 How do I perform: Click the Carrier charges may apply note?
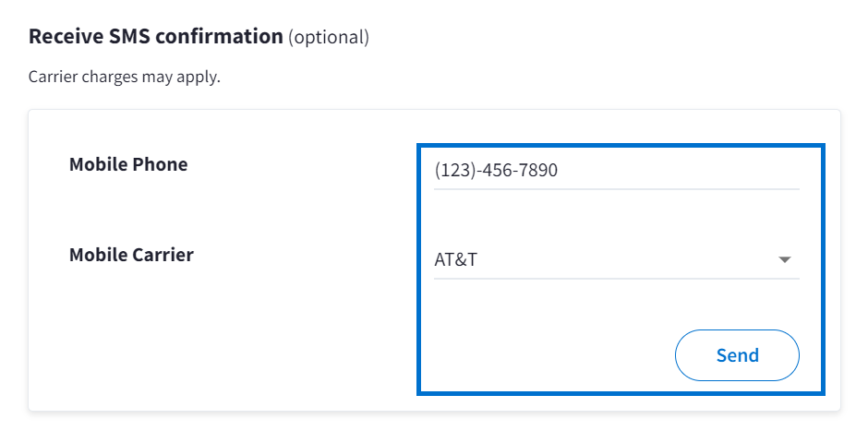125,77
